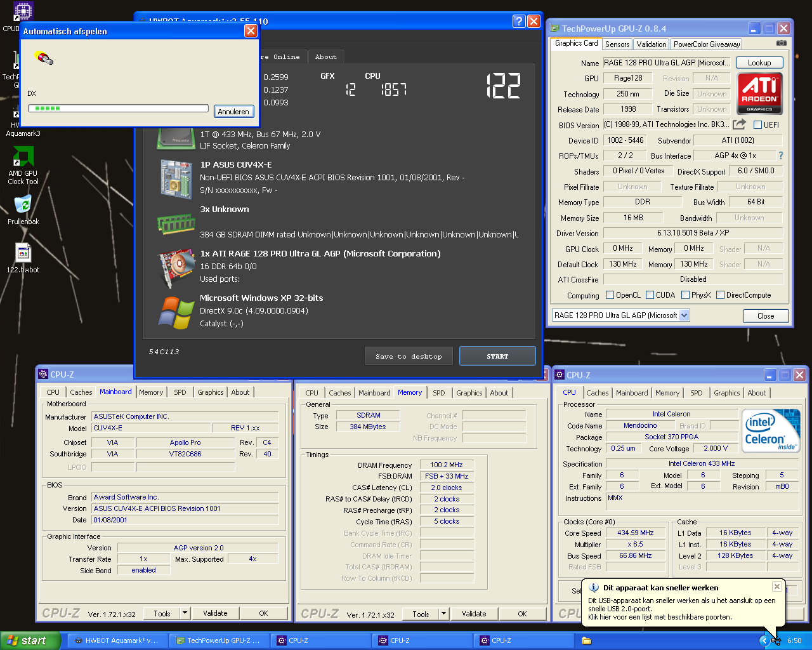This screenshot has width=812, height=650.
Task: Click the help question mark in Aquamark title bar
Action: coord(518,22)
